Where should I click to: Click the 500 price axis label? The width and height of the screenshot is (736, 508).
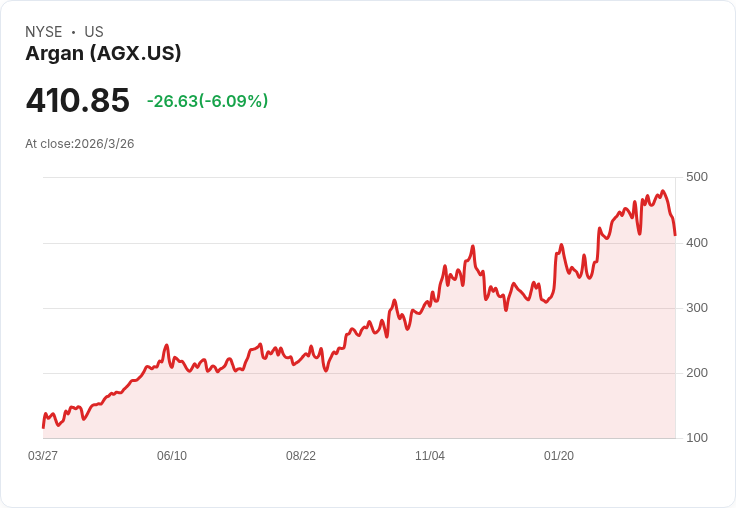pyautogui.click(x=696, y=177)
